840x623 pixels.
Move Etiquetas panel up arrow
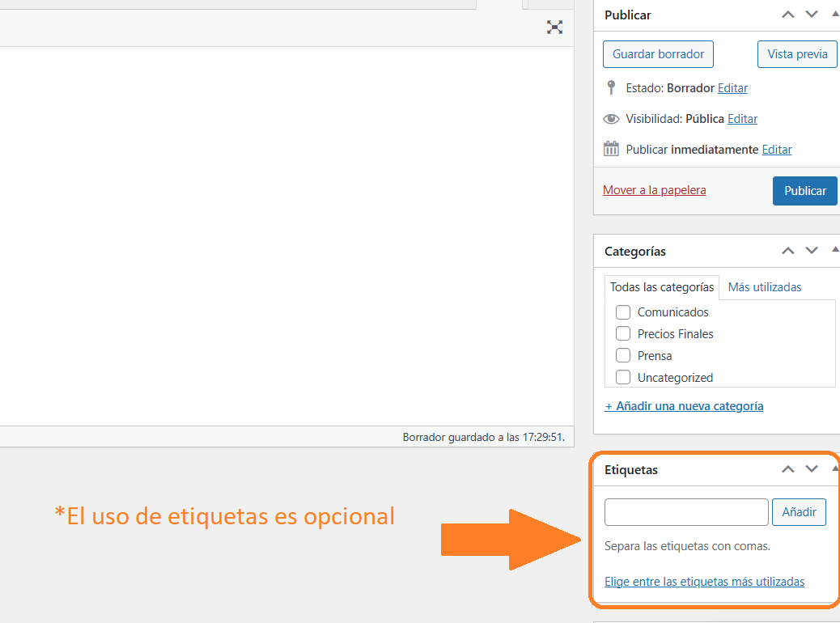787,469
